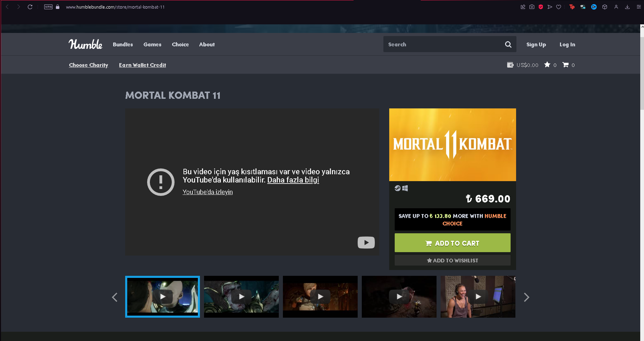
Task: Open the browser easy setup sliders icon
Action: [x=639, y=7]
